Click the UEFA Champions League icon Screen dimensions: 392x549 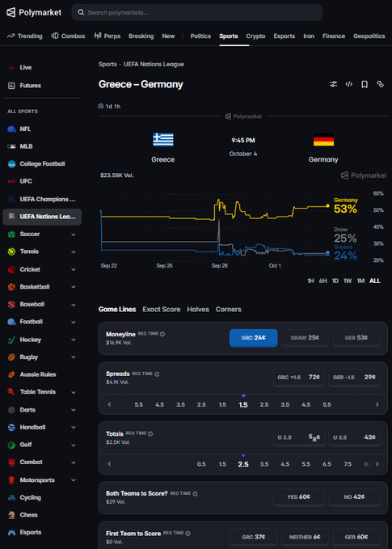tap(11, 199)
